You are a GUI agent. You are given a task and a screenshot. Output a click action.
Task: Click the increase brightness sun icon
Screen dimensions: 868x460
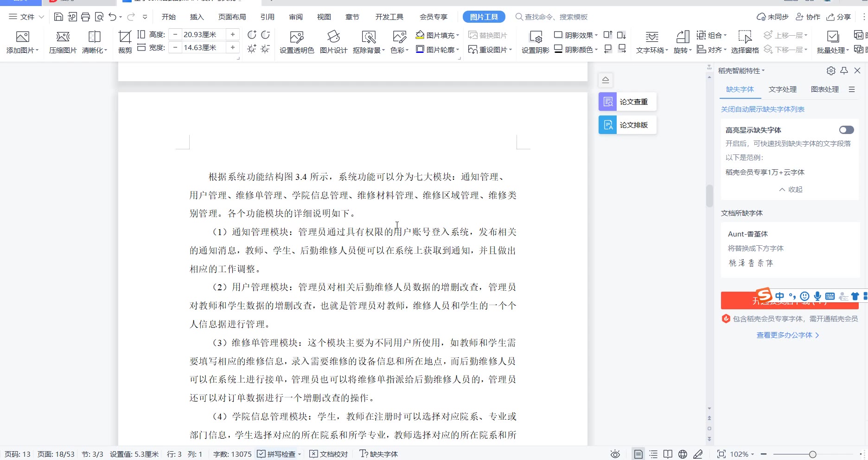(x=252, y=49)
